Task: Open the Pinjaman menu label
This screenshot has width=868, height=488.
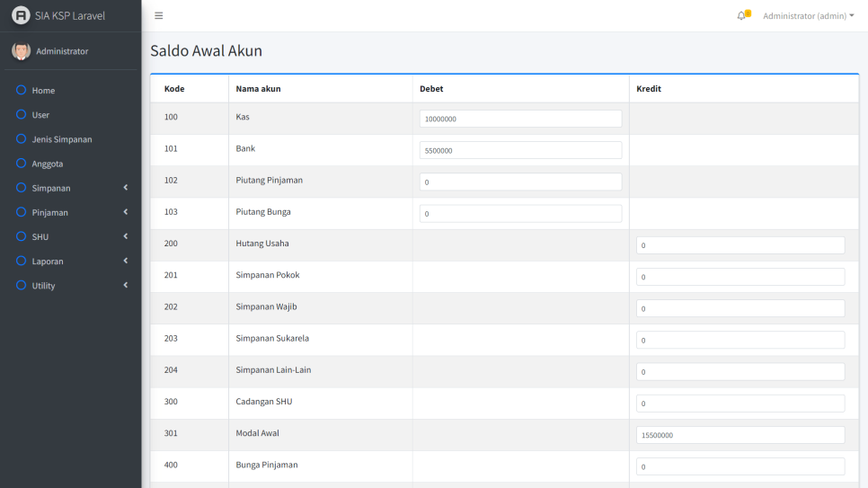Action: (49, 212)
